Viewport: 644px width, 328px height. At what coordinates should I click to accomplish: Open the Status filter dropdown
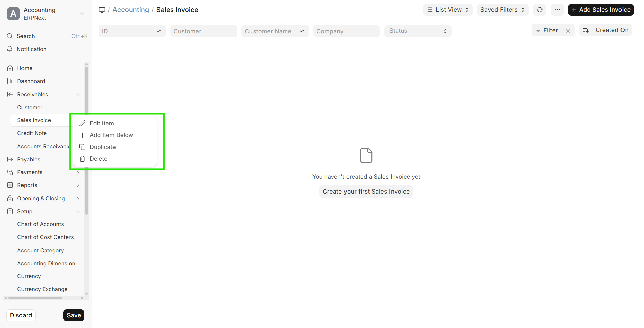click(418, 31)
